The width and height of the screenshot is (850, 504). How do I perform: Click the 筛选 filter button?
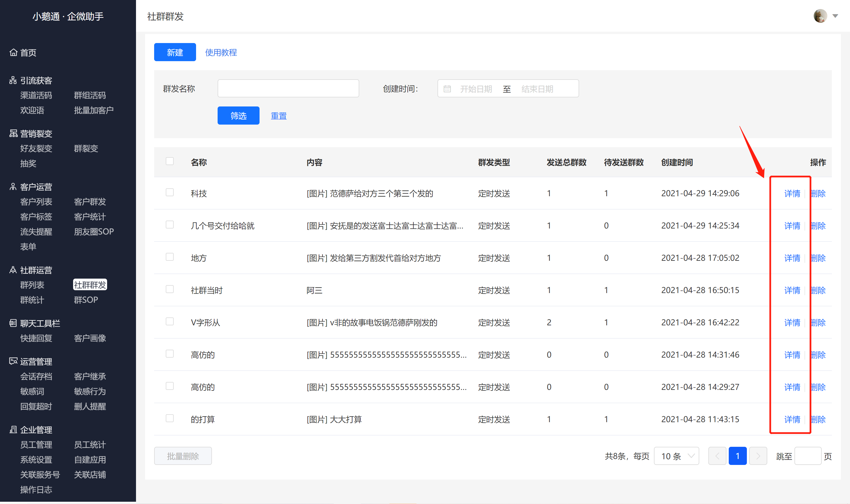238,116
